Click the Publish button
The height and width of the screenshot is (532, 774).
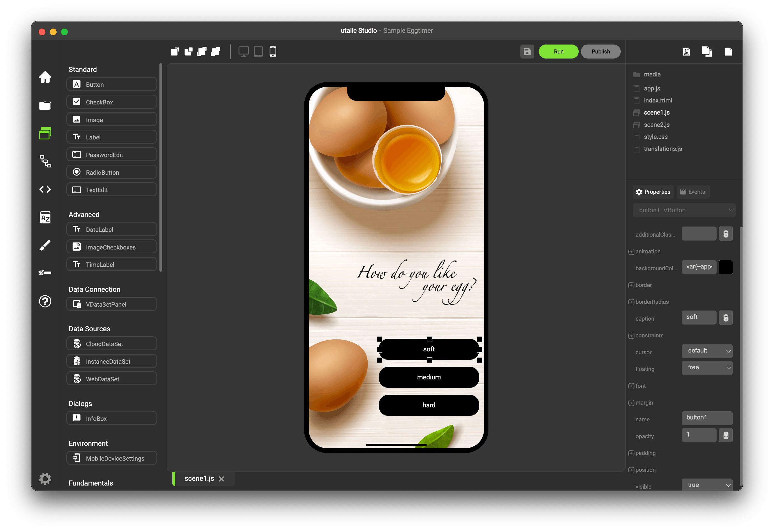pos(601,51)
